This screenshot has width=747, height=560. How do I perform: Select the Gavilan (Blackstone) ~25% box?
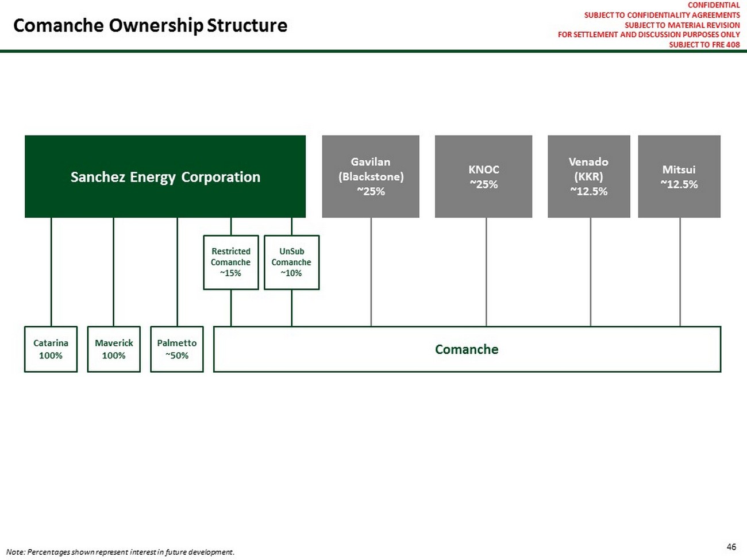pyautogui.click(x=371, y=176)
